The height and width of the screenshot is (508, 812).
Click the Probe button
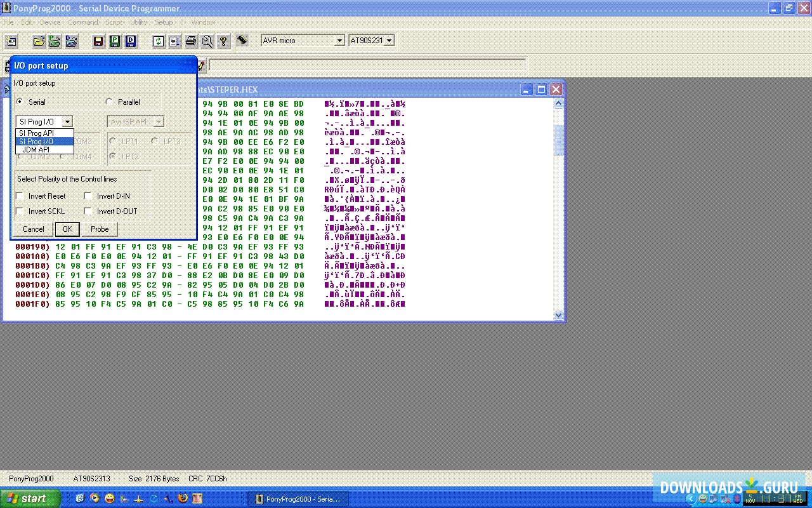point(100,229)
